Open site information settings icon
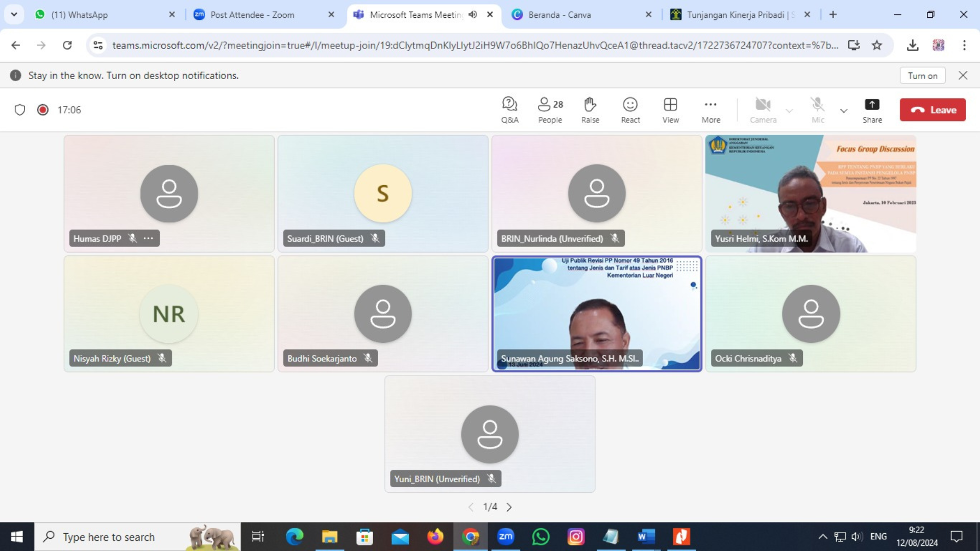 click(x=98, y=45)
